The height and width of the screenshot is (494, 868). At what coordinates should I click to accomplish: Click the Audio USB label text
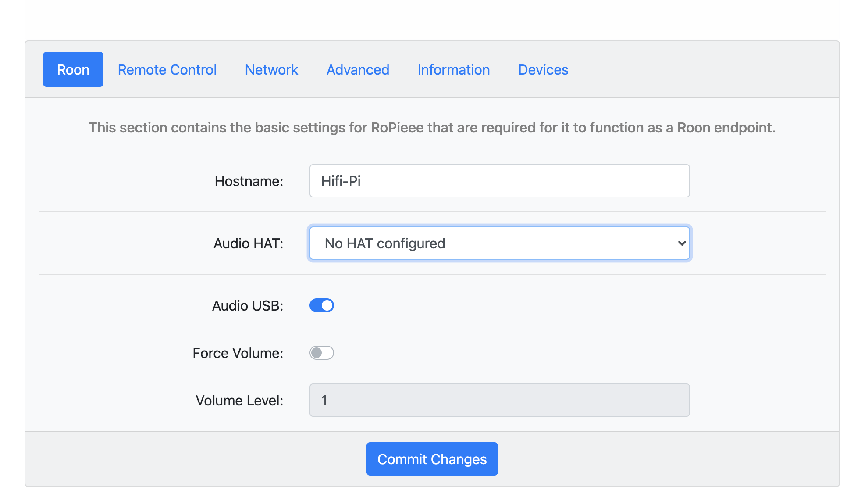(247, 305)
